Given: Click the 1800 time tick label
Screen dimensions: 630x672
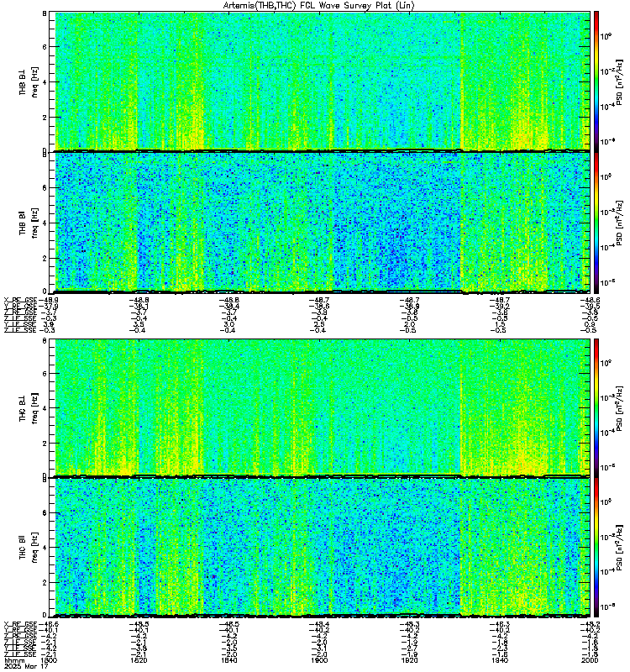Looking at the screenshot, I should [x=48, y=660].
